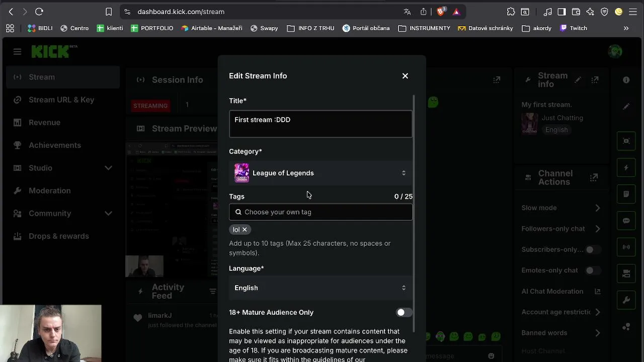This screenshot has width=644, height=362.
Task: Open the Revenue page in sidebar
Action: coord(63,122)
